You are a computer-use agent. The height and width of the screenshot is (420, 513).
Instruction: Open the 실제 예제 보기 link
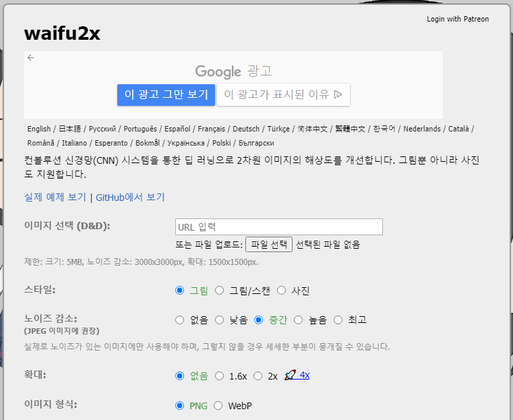tap(55, 198)
